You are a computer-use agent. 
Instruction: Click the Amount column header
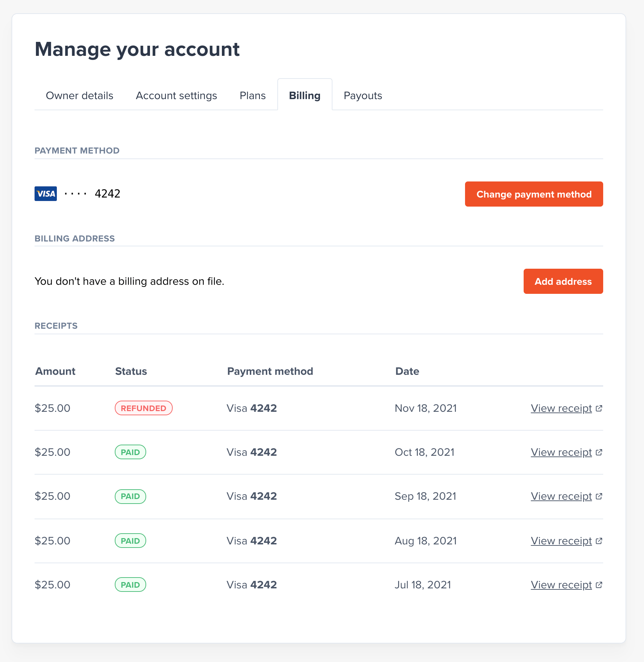point(55,371)
